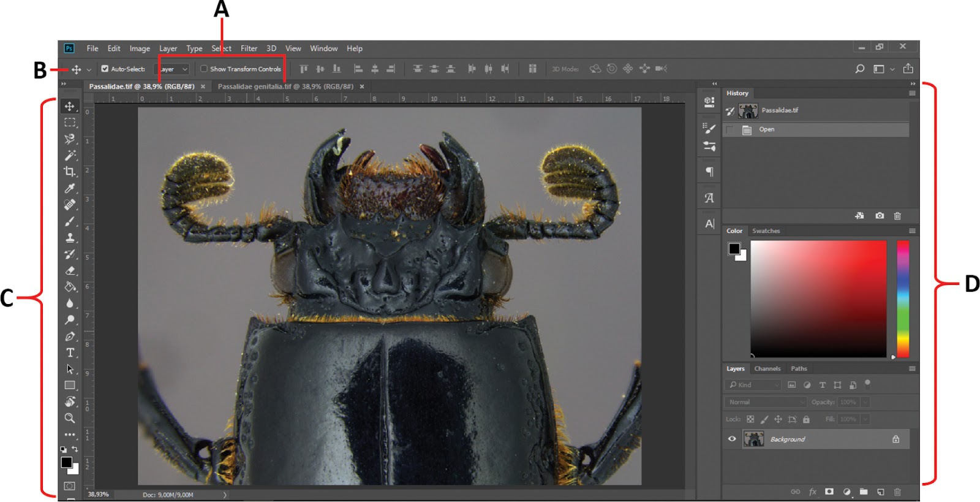Select the Move tool in the toolbox

pos(70,107)
